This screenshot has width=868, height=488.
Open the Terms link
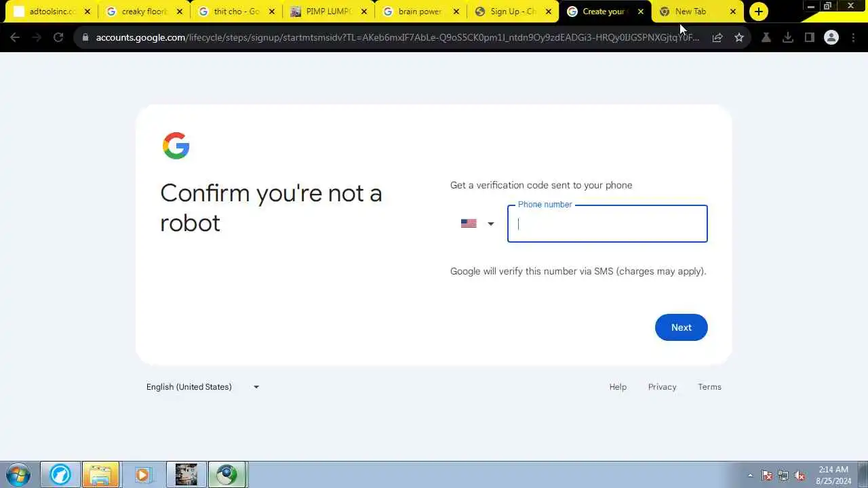709,387
